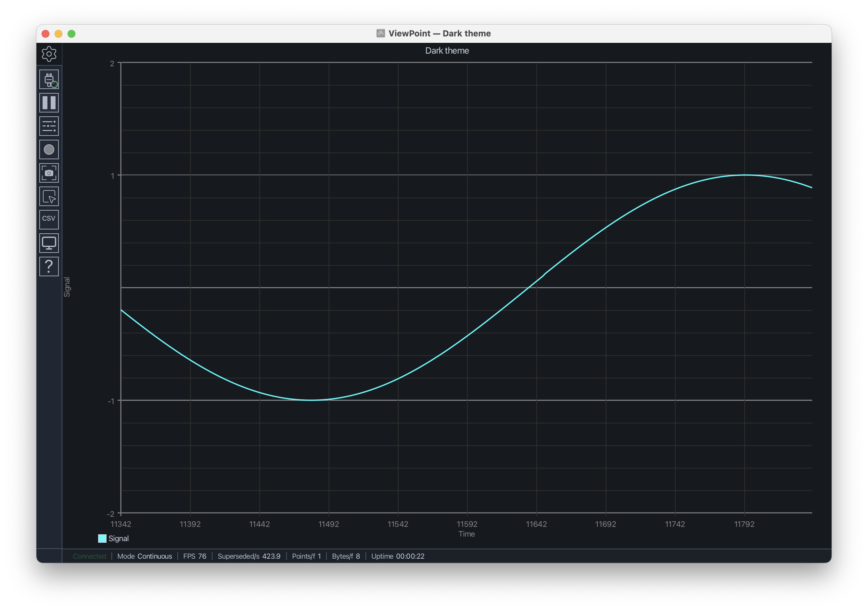Image resolution: width=868 pixels, height=611 pixels.
Task: Click the Uptime 00:00:22 status entry
Action: 398,556
